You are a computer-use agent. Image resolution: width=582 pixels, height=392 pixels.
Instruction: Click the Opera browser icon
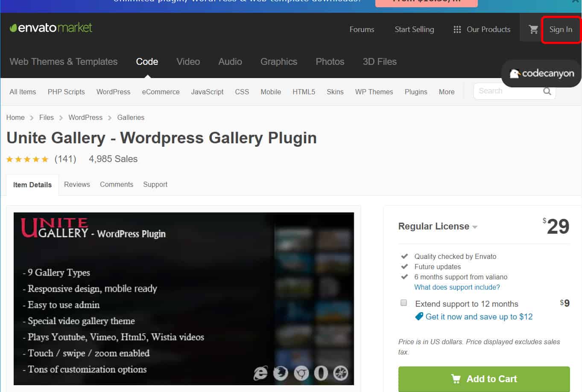point(321,373)
